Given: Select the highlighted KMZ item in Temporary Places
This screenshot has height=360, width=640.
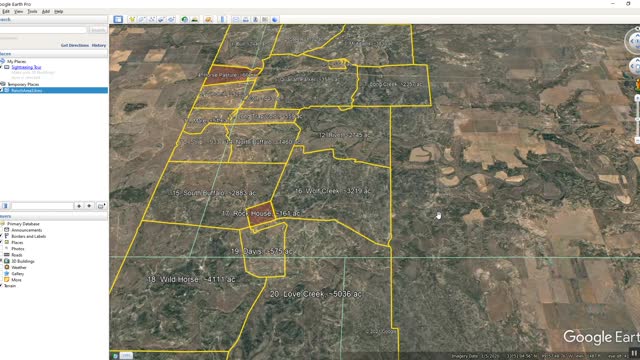Looking at the screenshot, I should [x=53, y=90].
